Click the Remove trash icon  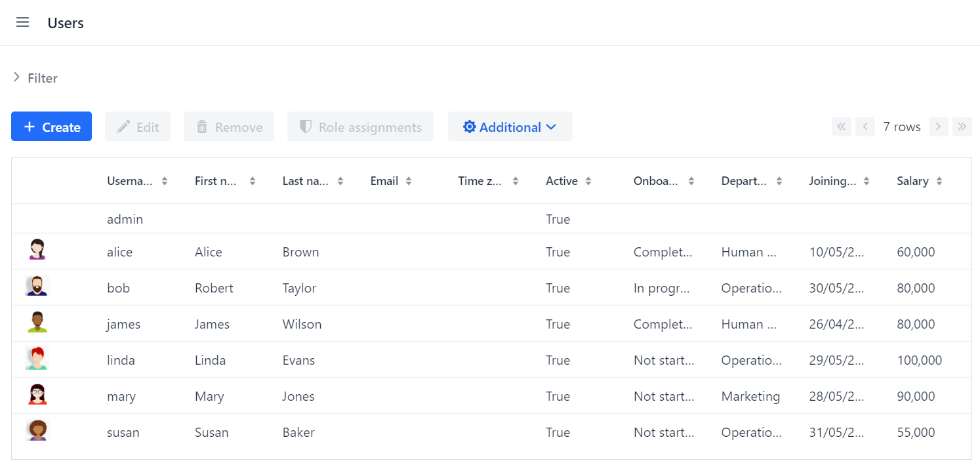(x=201, y=126)
